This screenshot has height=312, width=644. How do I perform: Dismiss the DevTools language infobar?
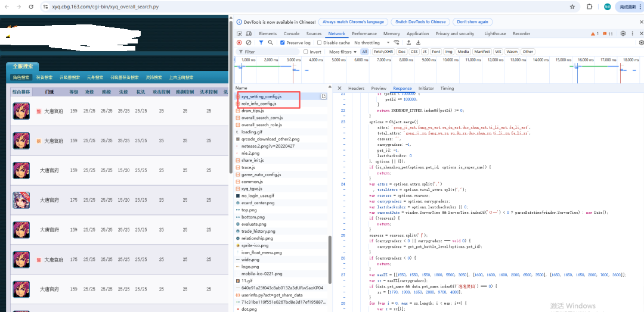click(642, 21)
